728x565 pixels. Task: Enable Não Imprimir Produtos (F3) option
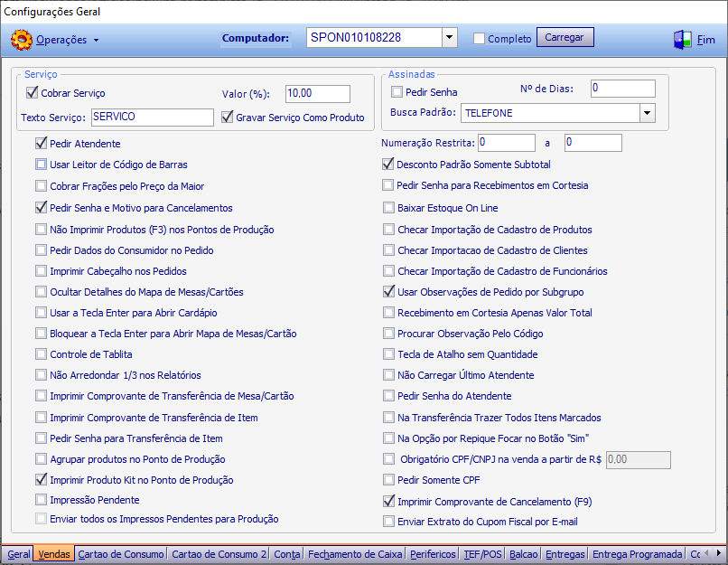(x=42, y=230)
